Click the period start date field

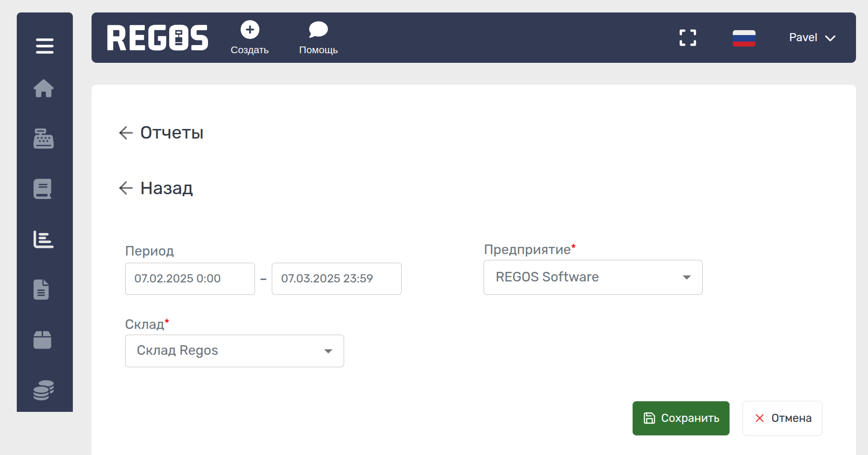(x=190, y=279)
